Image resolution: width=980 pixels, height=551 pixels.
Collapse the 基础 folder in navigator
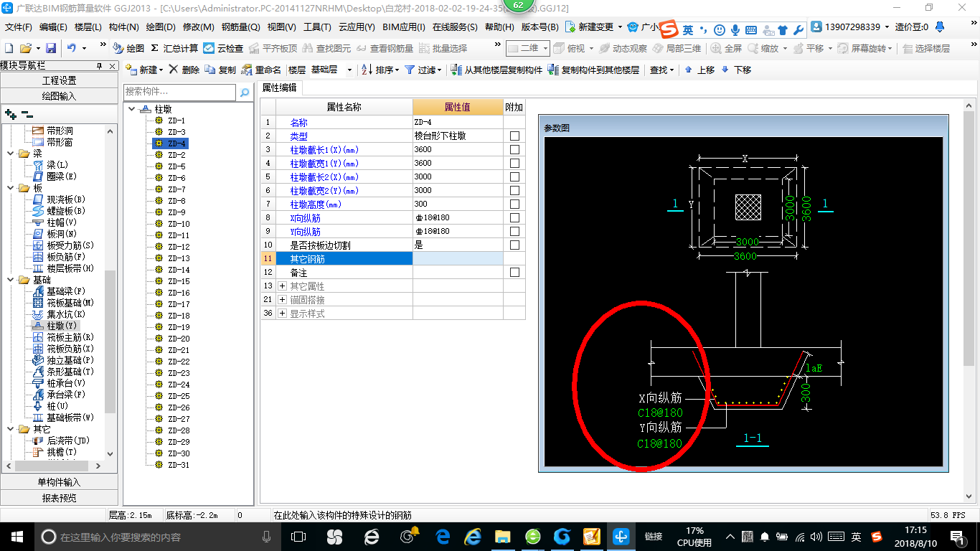point(10,280)
